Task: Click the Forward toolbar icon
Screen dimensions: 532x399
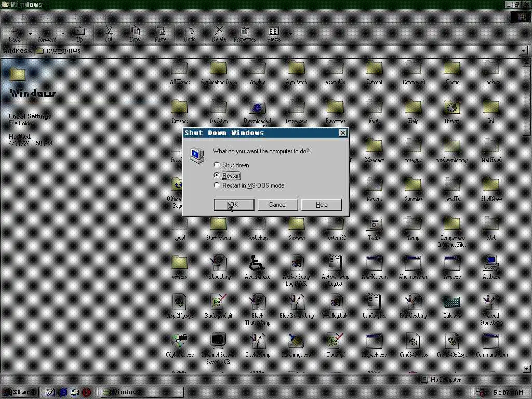Action: tap(47, 34)
